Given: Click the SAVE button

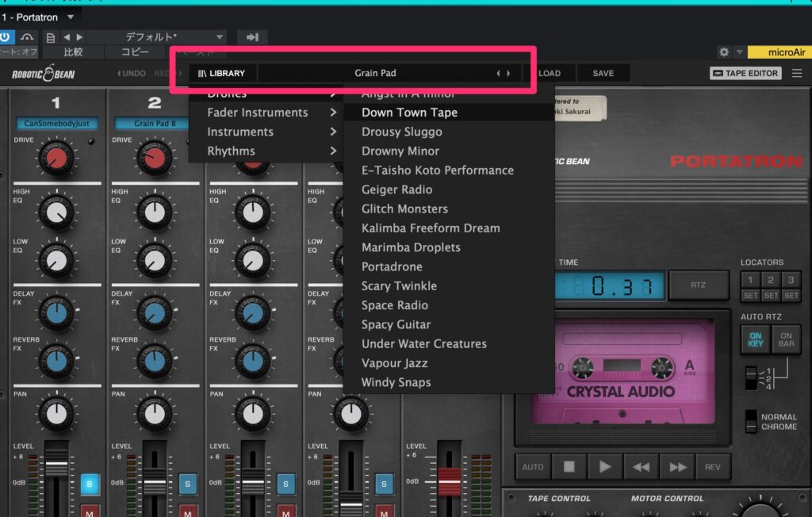Looking at the screenshot, I should pos(603,74).
